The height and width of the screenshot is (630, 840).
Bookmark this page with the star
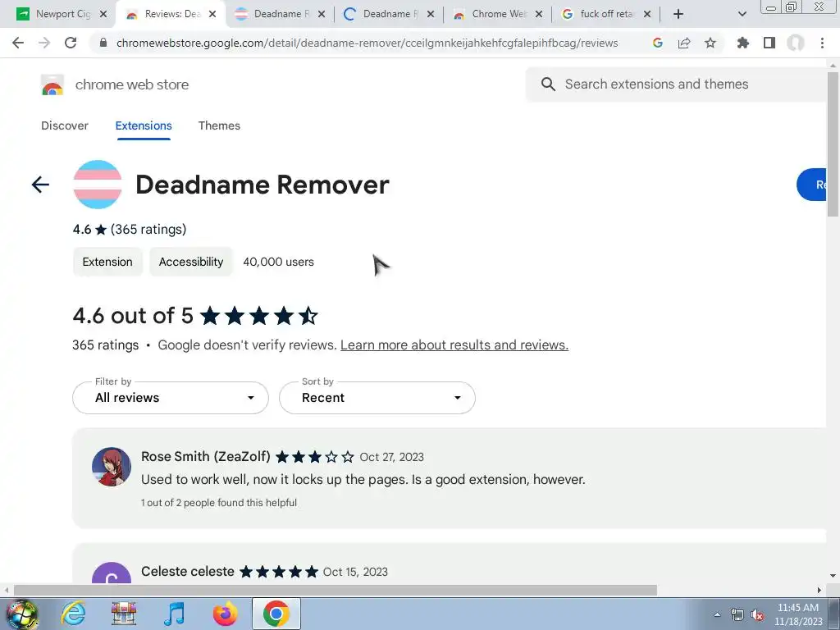(x=710, y=43)
